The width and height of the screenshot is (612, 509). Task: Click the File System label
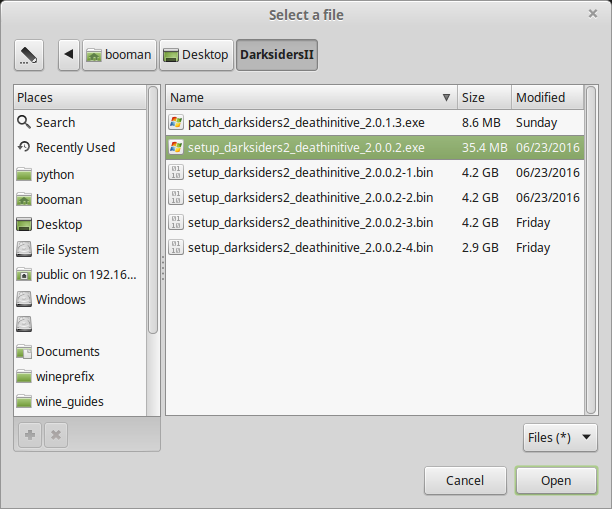pos(67,250)
